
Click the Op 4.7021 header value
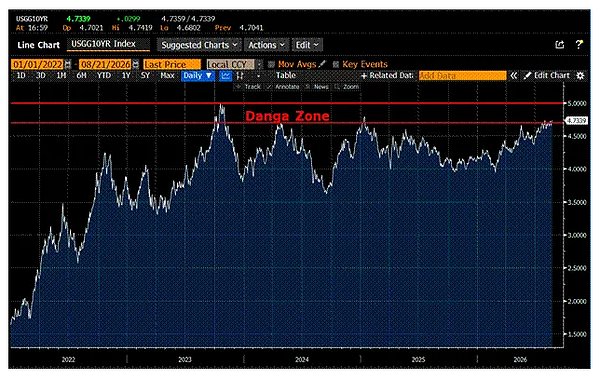pos(83,28)
